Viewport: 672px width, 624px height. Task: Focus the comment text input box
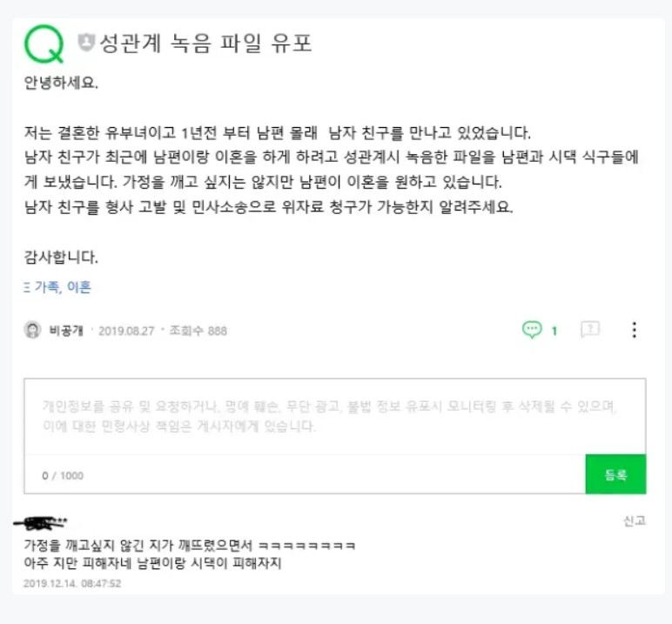click(335, 416)
